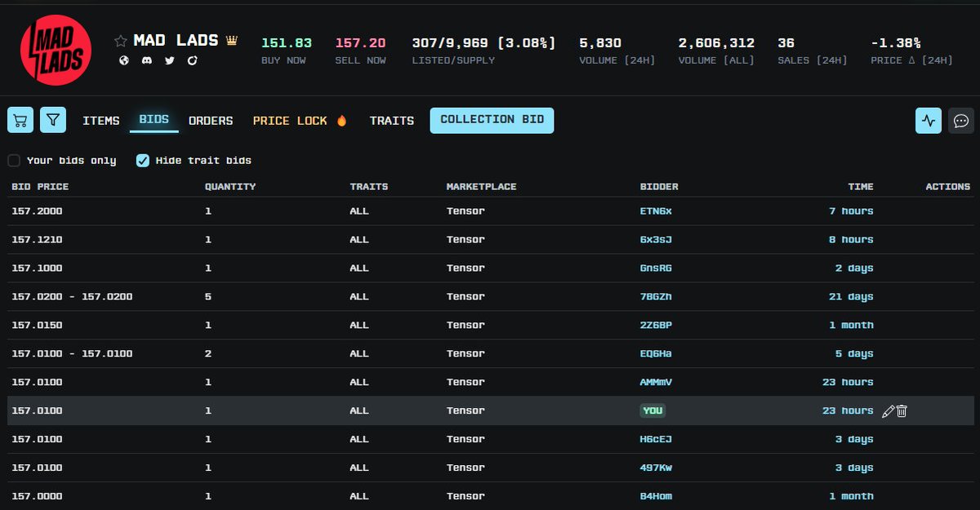This screenshot has height=510, width=980.
Task: Click the '5 days' time cell
Action: (854, 354)
